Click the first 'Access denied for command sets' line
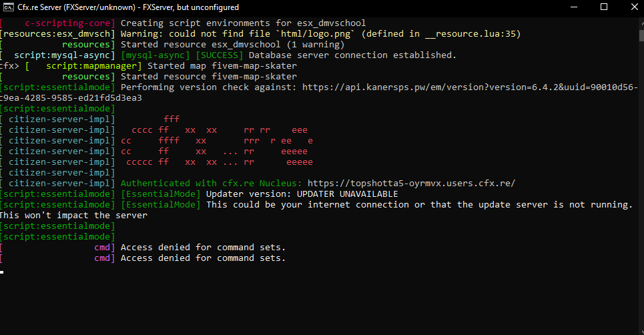Image resolution: width=644 pixels, height=335 pixels. [203, 248]
